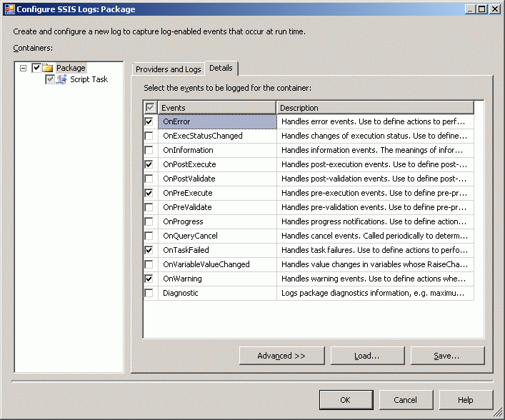Check the Diagnostic event checkbox

click(149, 293)
